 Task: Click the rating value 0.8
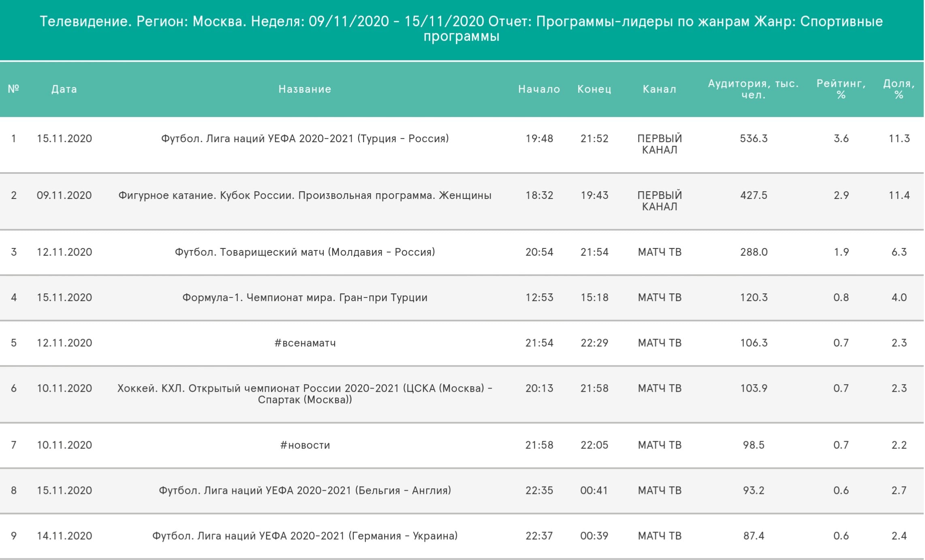point(841,297)
